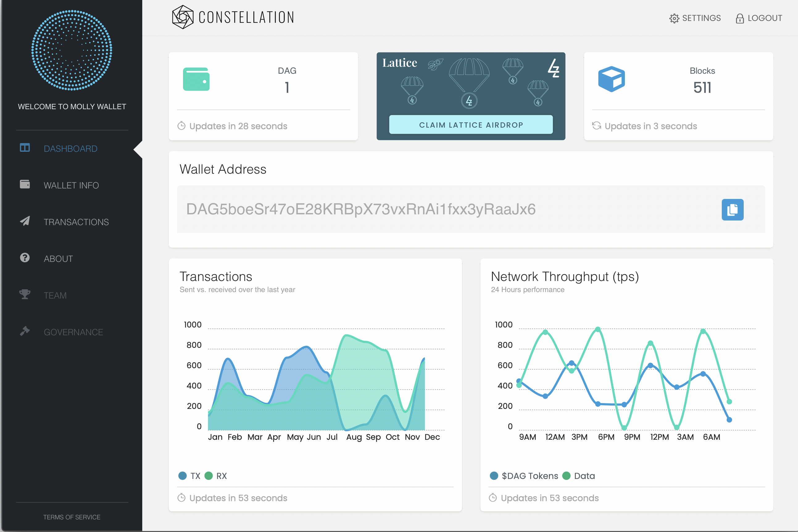Click 'Updates in 28 seconds' text
The width and height of the screenshot is (798, 532).
tap(238, 126)
